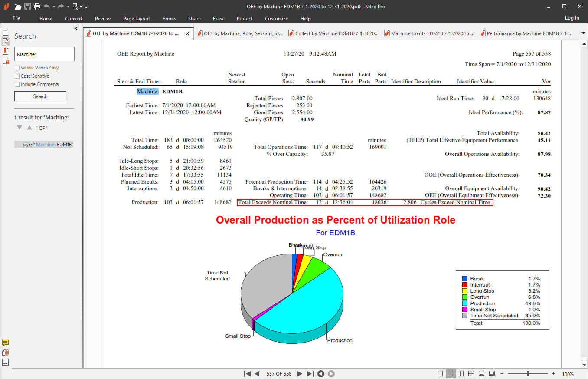The height and width of the screenshot is (379, 588).
Task: Click the Nitro Pro application logo
Action: pos(6,7)
